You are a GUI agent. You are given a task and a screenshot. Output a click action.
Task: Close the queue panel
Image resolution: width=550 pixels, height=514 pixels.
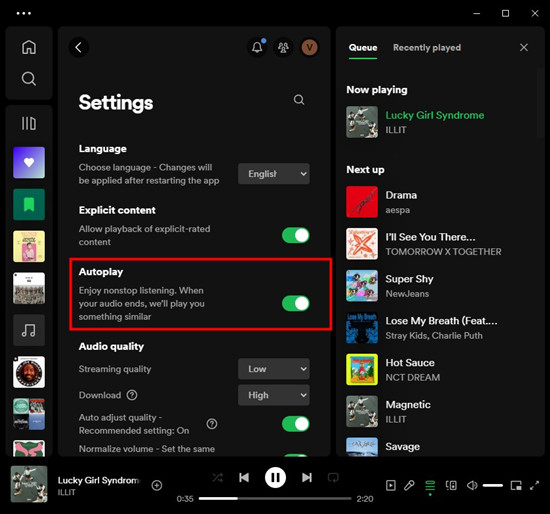click(x=524, y=47)
